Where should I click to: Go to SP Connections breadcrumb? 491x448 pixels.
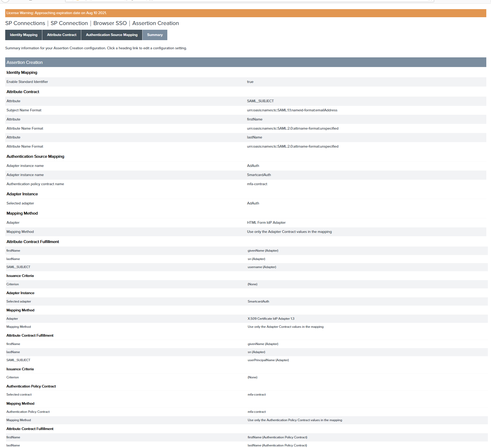25,23
